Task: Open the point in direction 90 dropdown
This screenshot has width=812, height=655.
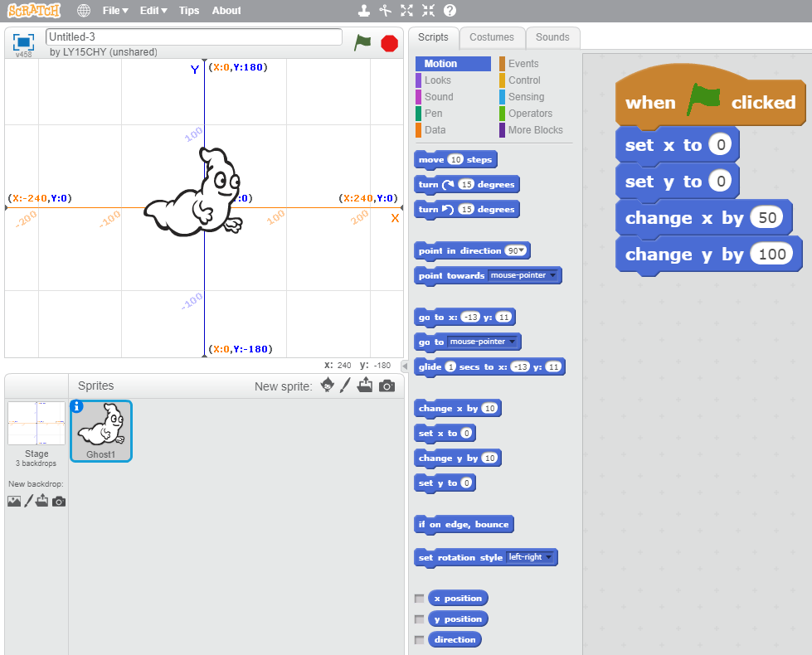Action: point(523,251)
